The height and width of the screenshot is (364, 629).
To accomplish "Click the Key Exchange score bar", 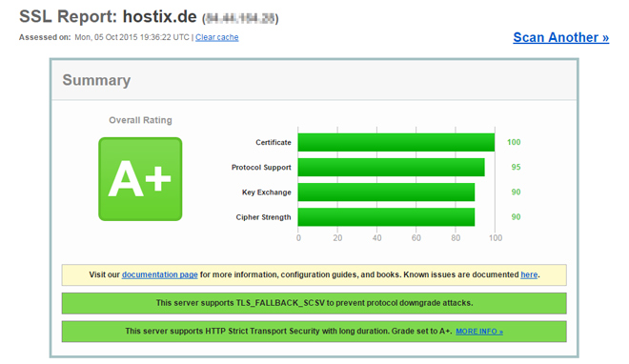I will (386, 192).
